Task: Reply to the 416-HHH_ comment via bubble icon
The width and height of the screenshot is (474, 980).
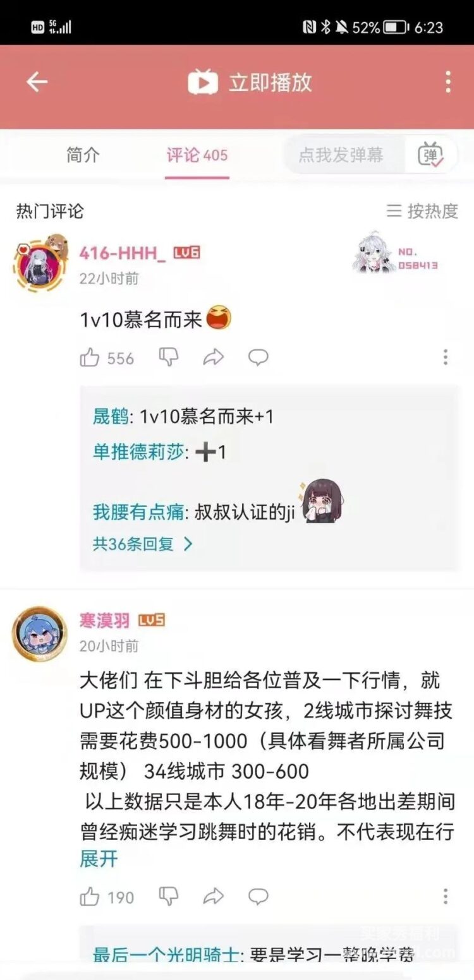Action: 258,357
